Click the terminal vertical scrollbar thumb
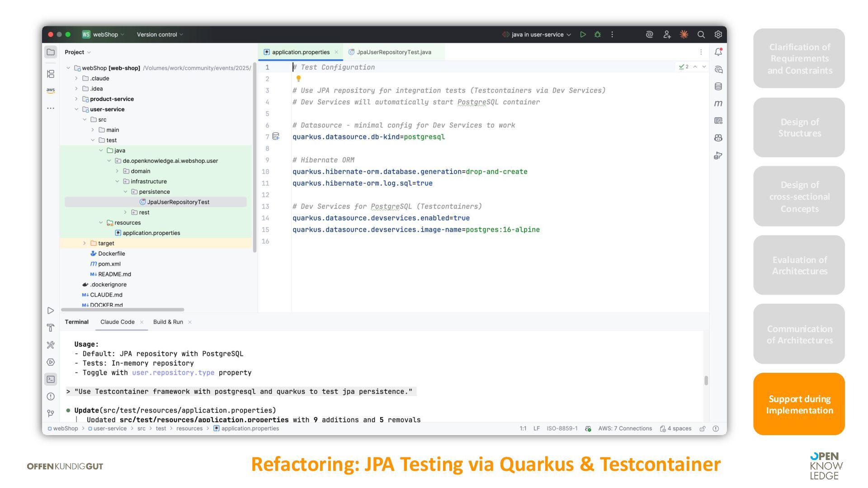 706,380
